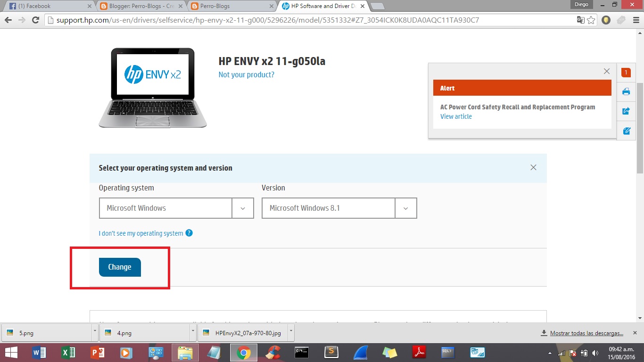Click the address bar URL
The height and width of the screenshot is (362, 644).
(x=268, y=20)
